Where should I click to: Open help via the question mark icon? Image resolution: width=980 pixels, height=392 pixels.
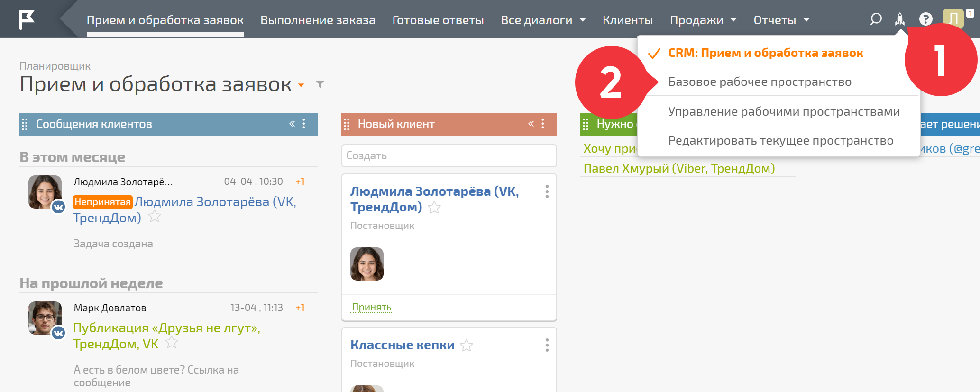pyautogui.click(x=925, y=19)
